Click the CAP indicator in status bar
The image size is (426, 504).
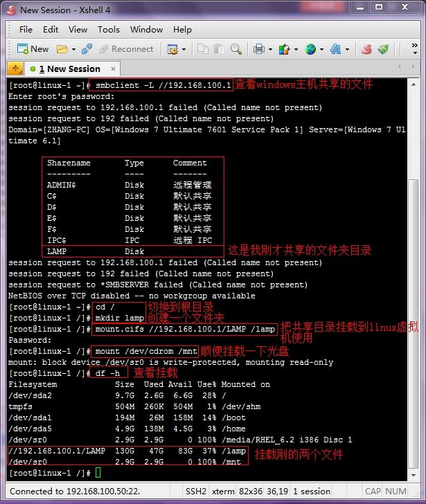[373, 491]
